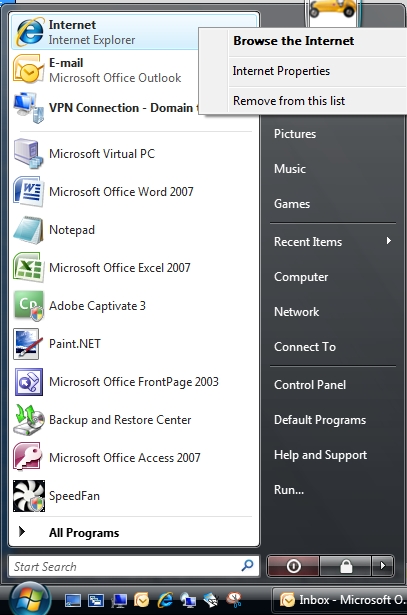Viewport: 407px width, 615px height.
Task: Open the E-mail Microsoft Office Outlook entry
Action: pos(105,70)
